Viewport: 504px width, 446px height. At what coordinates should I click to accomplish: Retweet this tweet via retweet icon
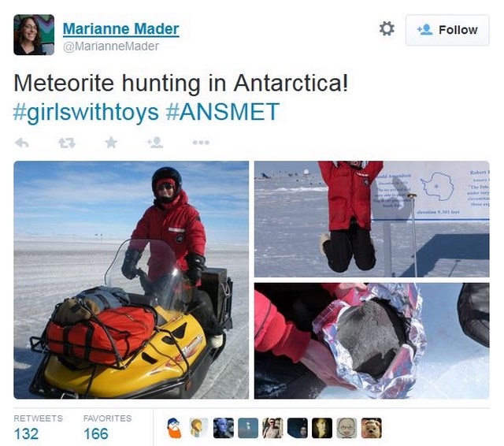tap(67, 143)
